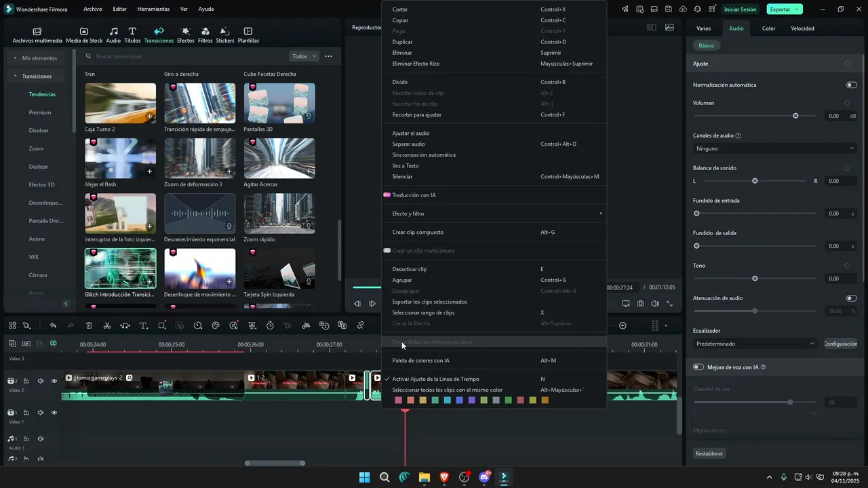Viewport: 868px width, 488px height.
Task: Select the Horror gameplays-2 clip on timeline
Action: [153, 385]
